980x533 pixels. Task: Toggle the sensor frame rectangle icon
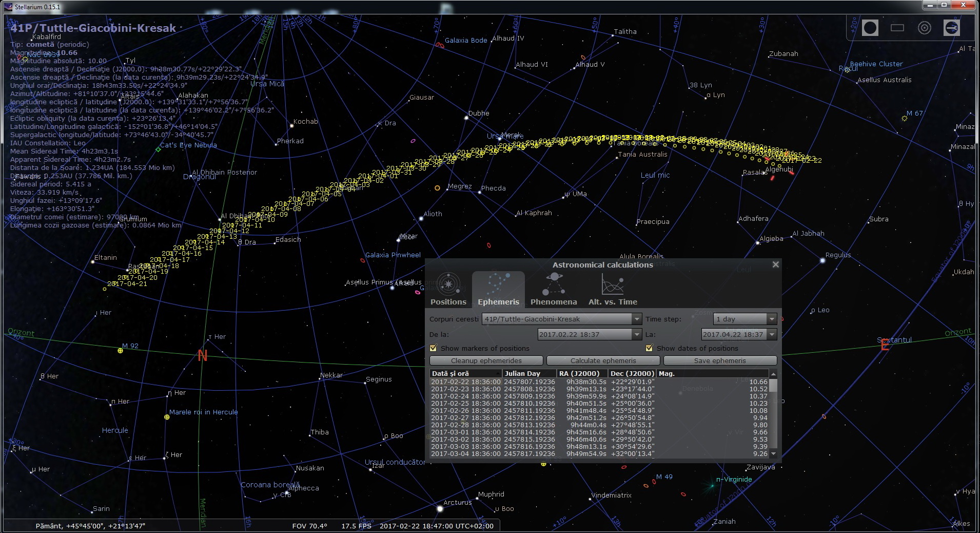point(897,28)
